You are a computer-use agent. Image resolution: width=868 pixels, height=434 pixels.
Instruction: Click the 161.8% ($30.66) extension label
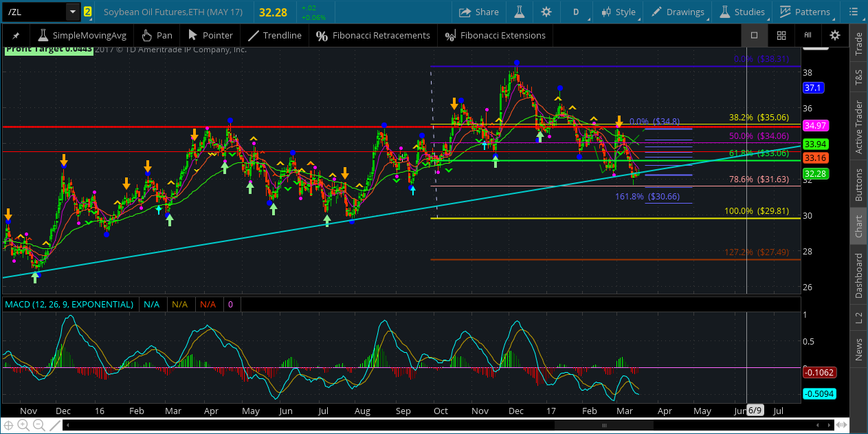click(647, 196)
